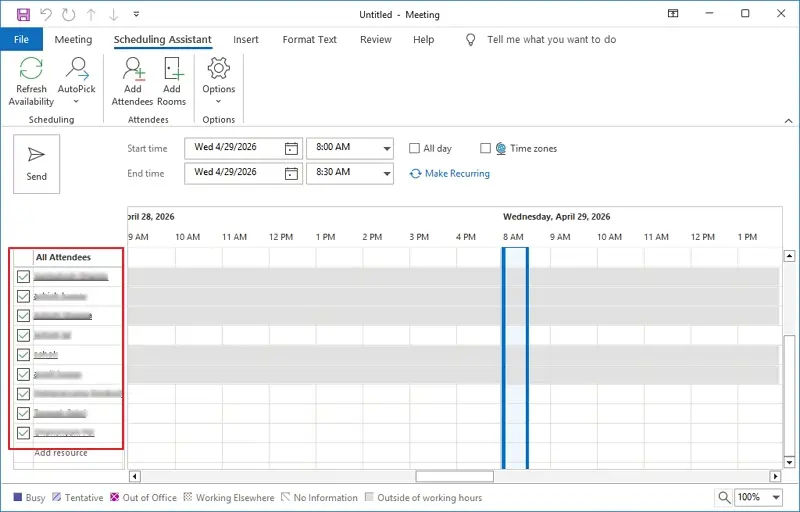This screenshot has height=512, width=800.
Task: Click the Outside of working hours legend entry
Action: (423, 498)
